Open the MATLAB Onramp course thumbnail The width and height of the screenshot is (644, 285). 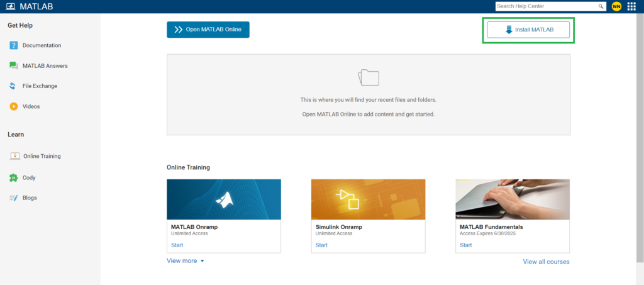pos(224,199)
